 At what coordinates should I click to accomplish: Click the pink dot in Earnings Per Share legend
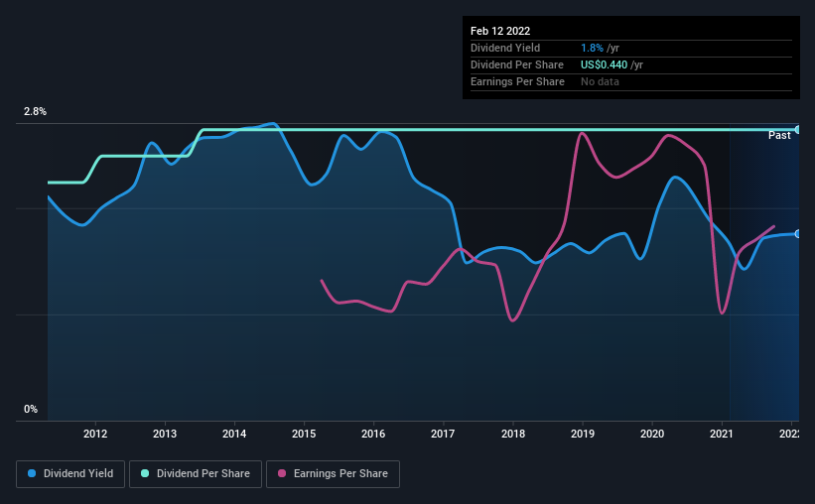pyautogui.click(x=281, y=474)
